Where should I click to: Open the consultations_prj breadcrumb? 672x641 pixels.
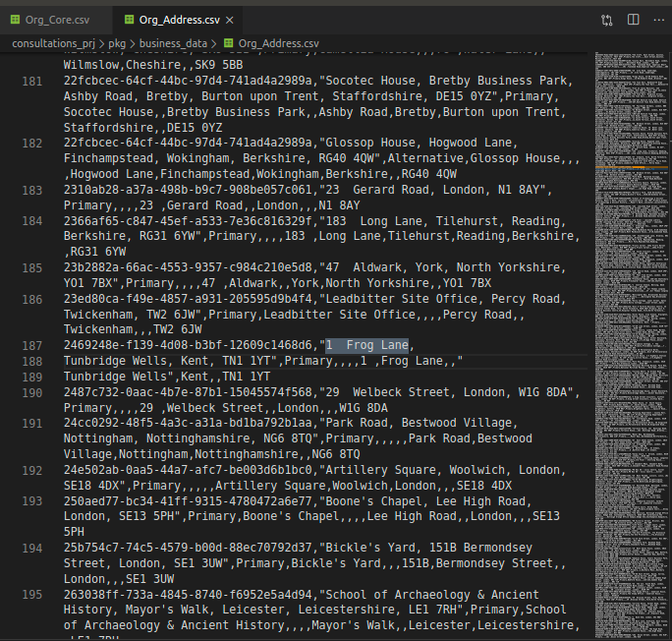coord(53,43)
